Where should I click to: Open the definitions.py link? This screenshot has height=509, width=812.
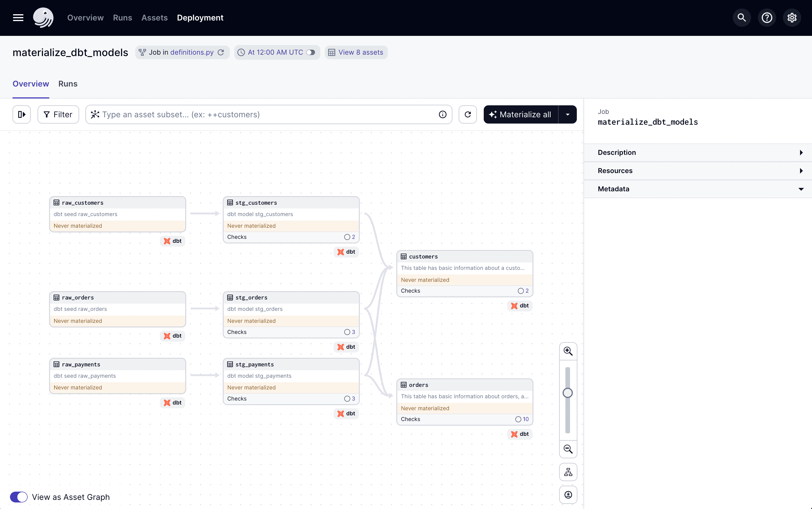pos(192,52)
